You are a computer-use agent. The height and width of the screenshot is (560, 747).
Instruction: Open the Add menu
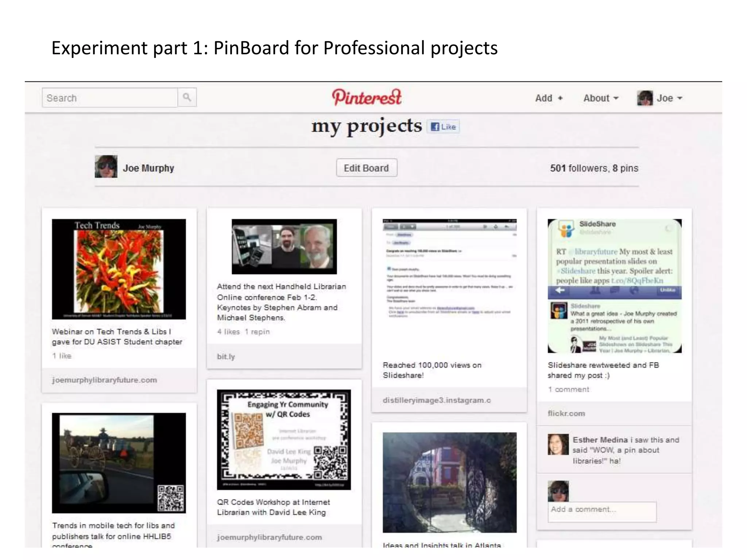click(x=549, y=98)
